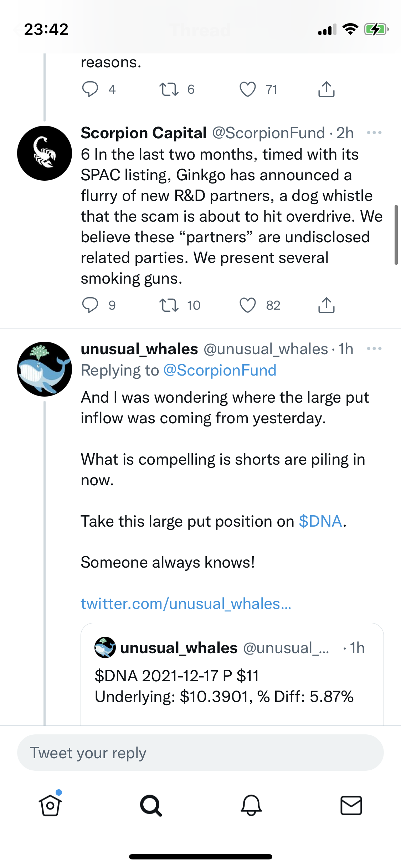Share the Scorpion Capital tweet numbered 6

point(326,305)
